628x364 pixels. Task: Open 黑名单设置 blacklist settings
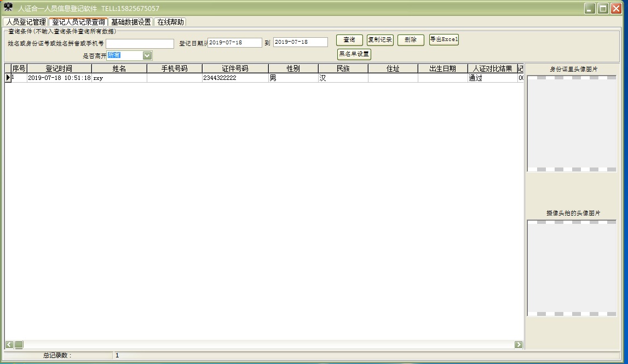click(x=354, y=54)
